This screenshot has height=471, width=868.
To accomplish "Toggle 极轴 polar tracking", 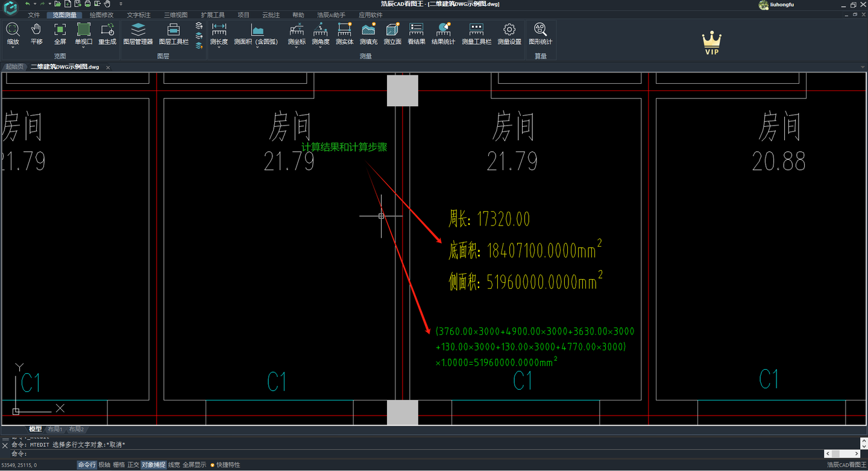I will [x=104, y=465].
